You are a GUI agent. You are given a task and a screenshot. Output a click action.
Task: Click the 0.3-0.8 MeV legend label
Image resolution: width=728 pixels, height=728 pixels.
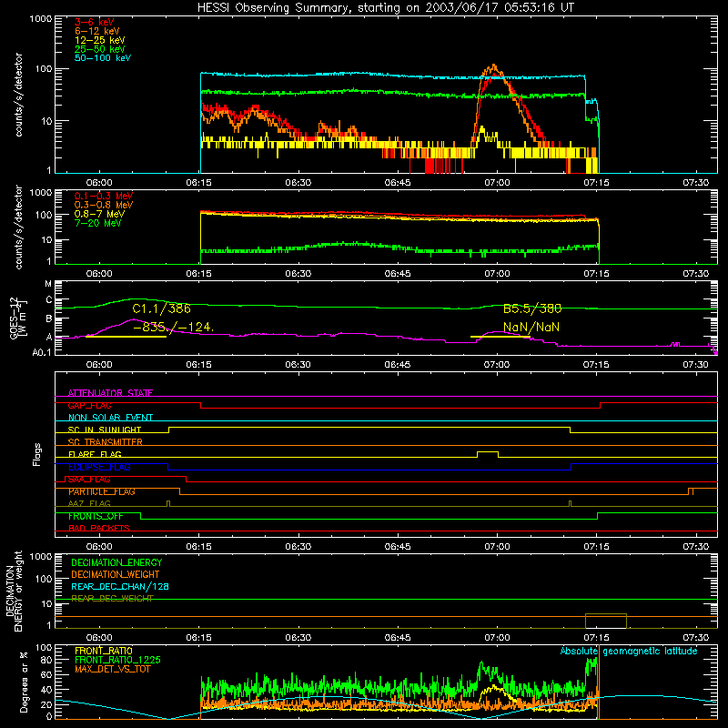[104, 205]
